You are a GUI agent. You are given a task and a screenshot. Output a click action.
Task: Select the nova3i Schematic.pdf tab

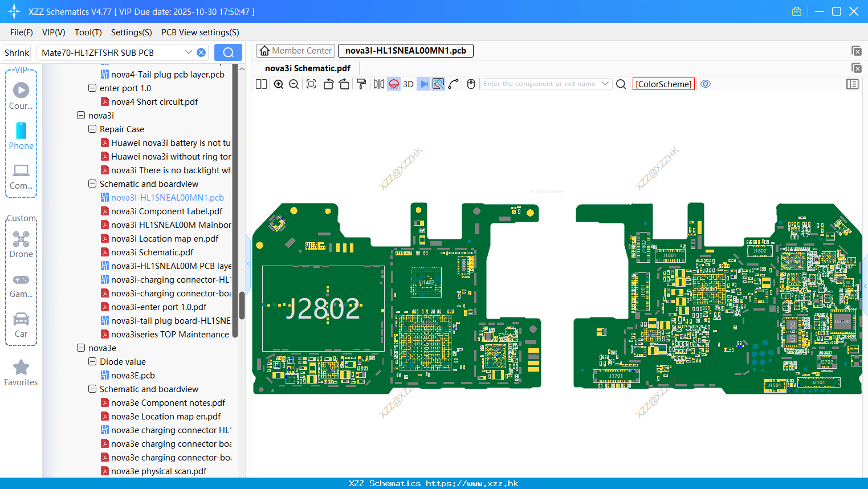pos(308,68)
